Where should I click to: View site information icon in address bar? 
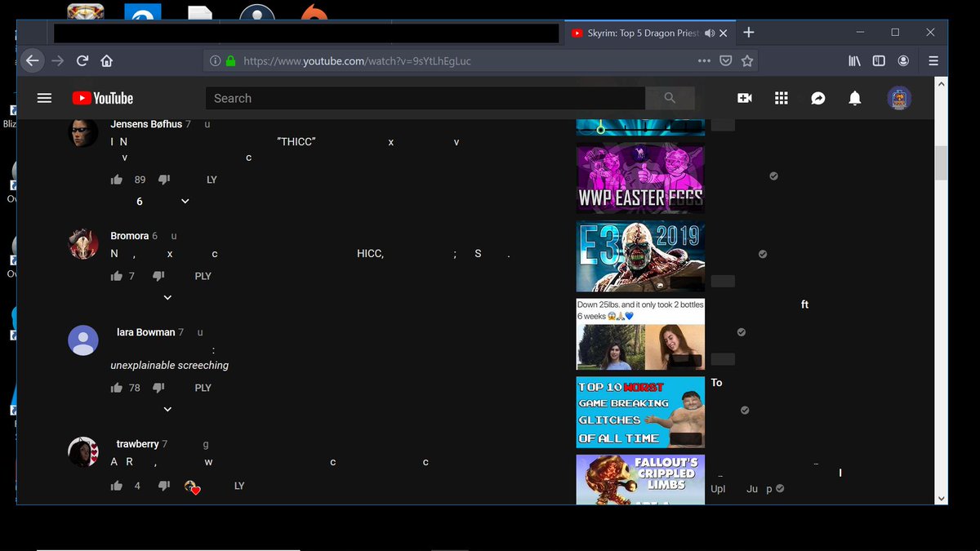click(x=215, y=60)
